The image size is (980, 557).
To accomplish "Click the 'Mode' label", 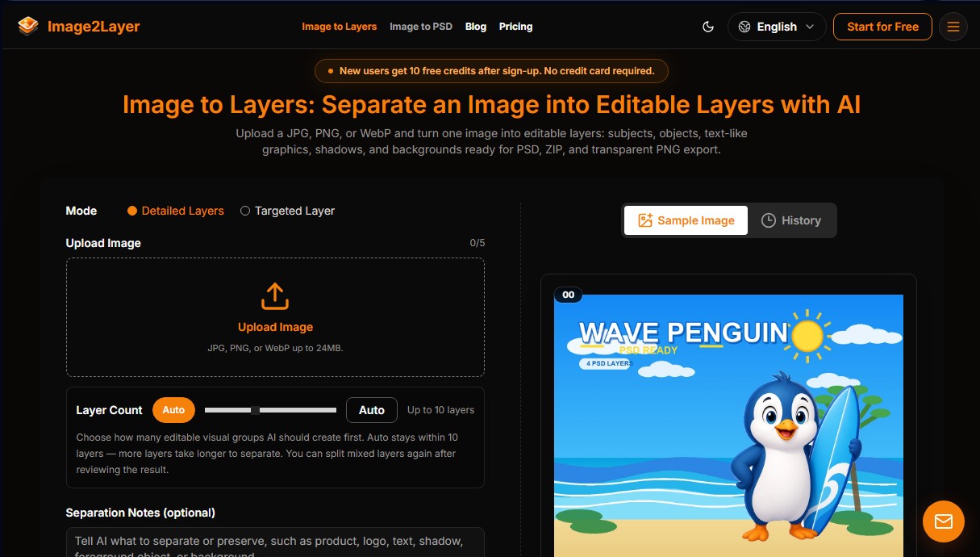I will pyautogui.click(x=81, y=211).
